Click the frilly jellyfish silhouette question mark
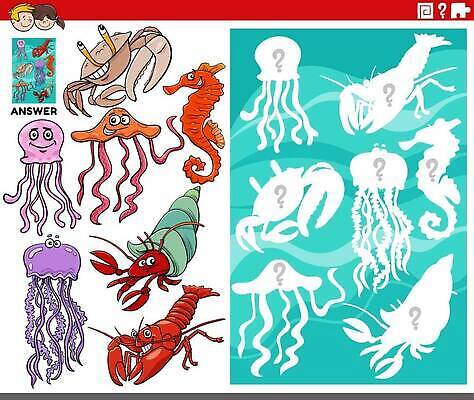 (379, 169)
